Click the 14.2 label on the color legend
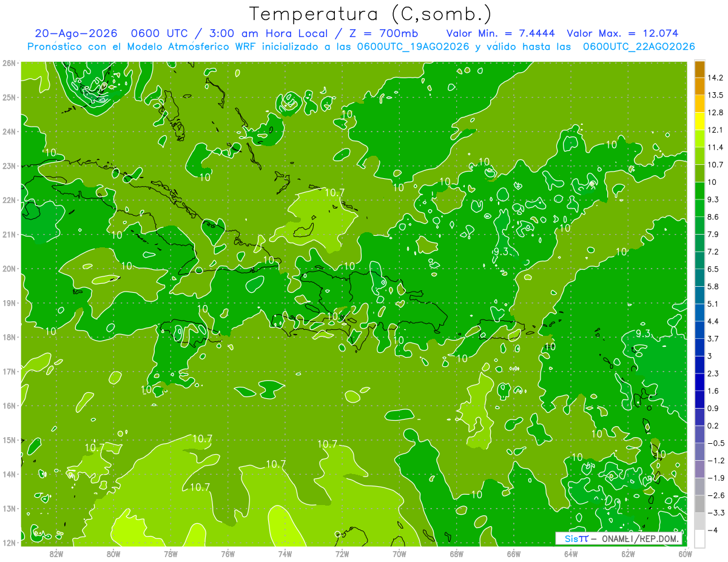This screenshot has width=728, height=562. (x=716, y=78)
